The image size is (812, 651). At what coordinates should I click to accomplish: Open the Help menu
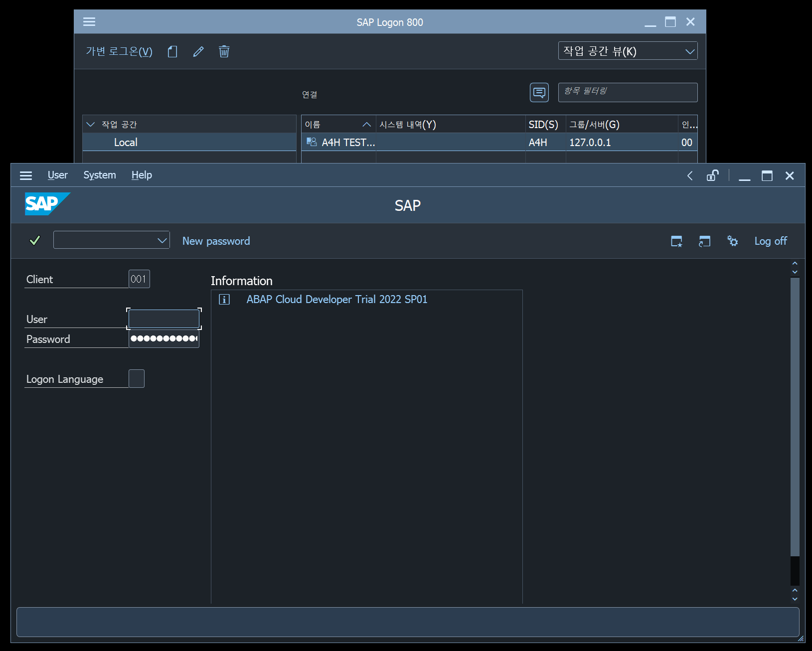[x=142, y=175]
